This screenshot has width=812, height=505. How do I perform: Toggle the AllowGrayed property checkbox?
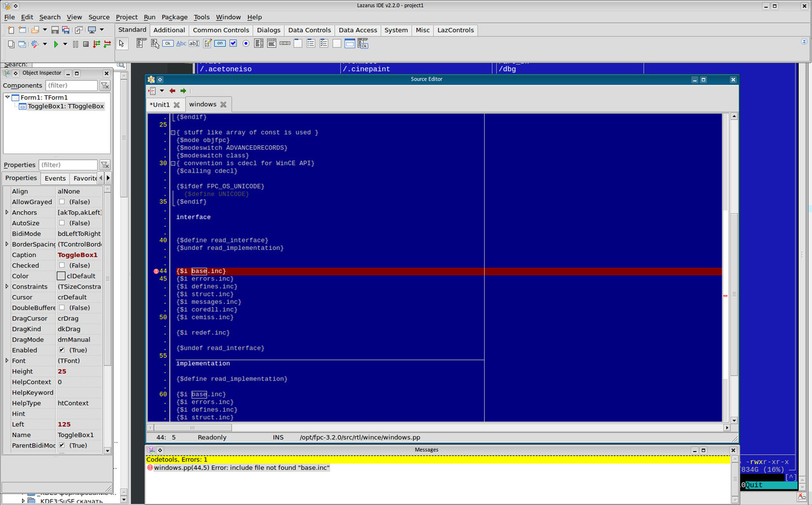tap(62, 202)
